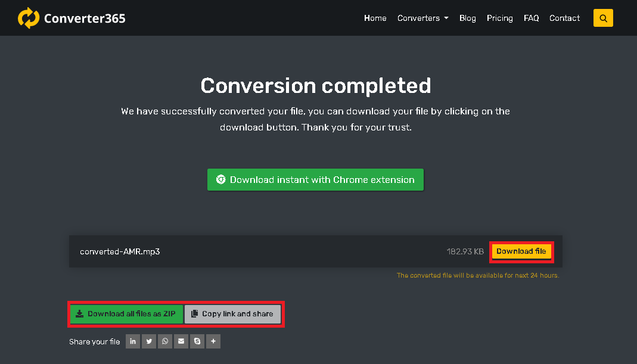
Task: Click Download instant with Chrome extension
Action: pos(315,179)
